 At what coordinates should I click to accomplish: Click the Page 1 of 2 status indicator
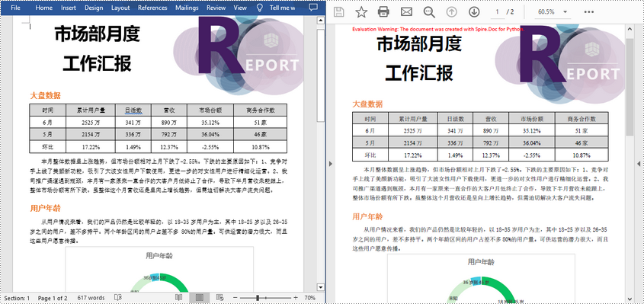point(53,298)
